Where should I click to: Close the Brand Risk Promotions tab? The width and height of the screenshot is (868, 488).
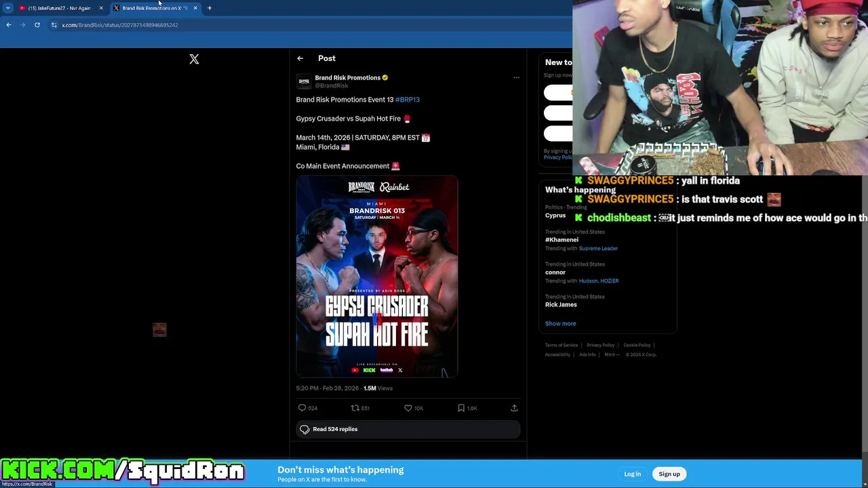(195, 8)
